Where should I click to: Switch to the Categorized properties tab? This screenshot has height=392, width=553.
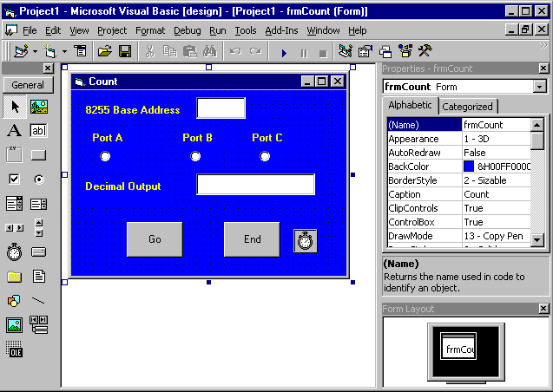(467, 107)
